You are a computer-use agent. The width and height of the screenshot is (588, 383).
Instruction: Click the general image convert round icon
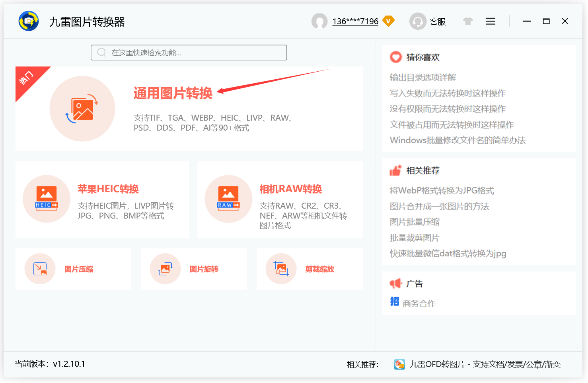pos(82,109)
